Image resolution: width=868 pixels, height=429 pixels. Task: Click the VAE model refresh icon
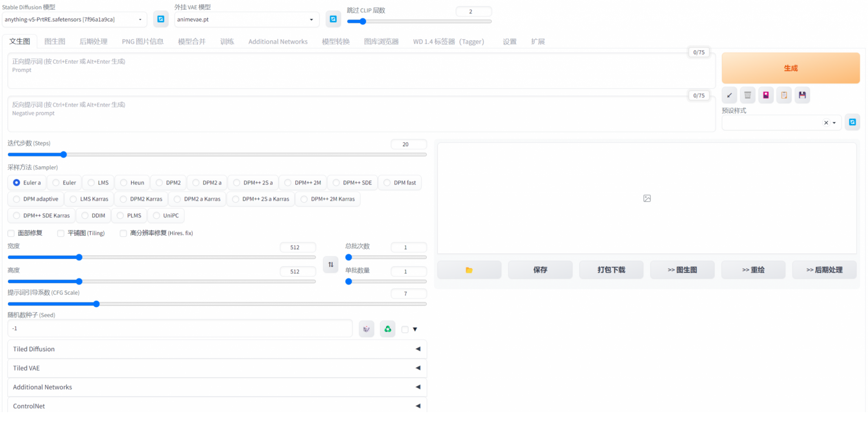point(333,19)
